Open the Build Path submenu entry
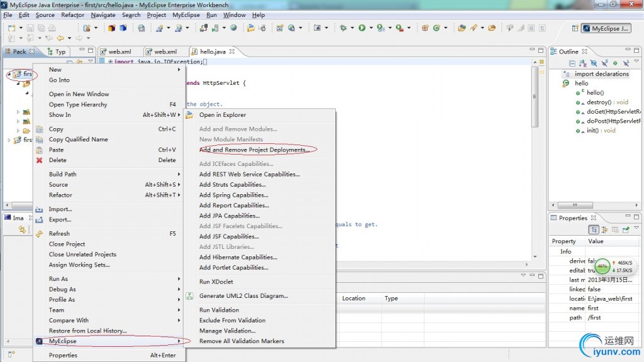The width and height of the screenshot is (644, 362). (108, 175)
